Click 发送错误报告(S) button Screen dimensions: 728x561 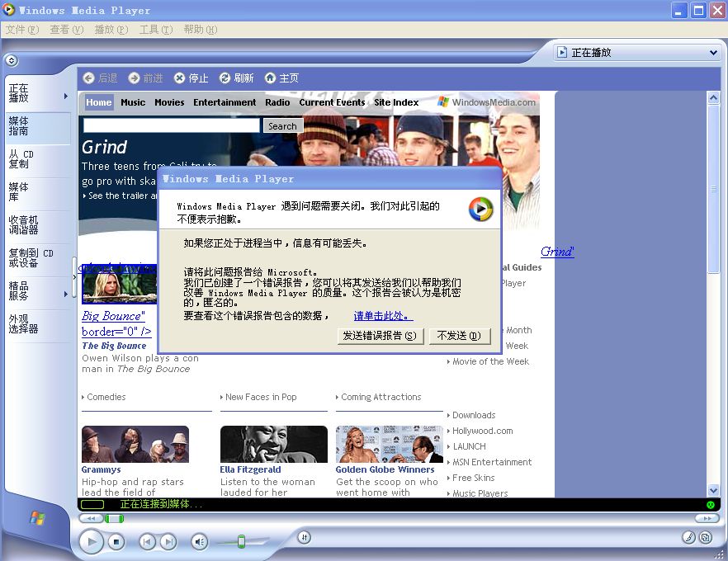381,336
